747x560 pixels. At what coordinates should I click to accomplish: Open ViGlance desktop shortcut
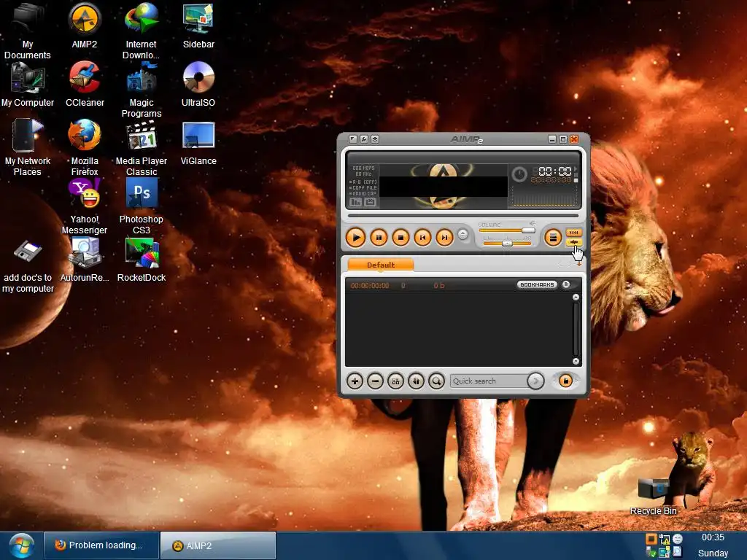[198, 143]
